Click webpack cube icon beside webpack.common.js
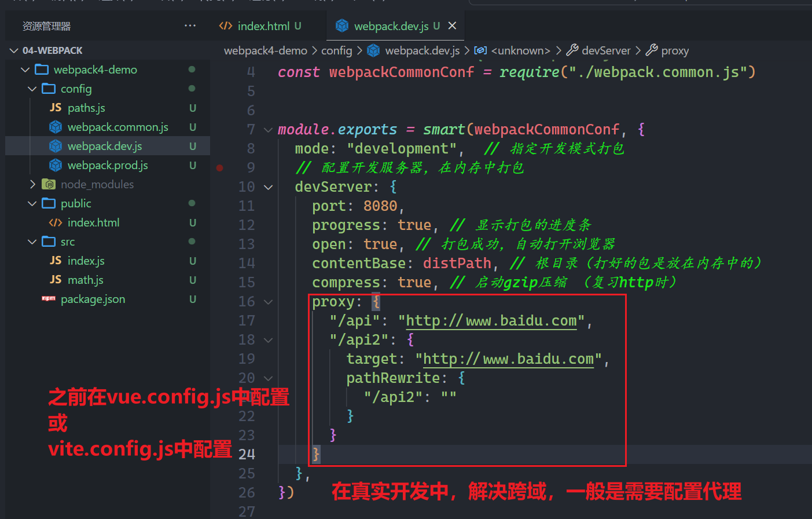This screenshot has height=519, width=812. coord(56,127)
